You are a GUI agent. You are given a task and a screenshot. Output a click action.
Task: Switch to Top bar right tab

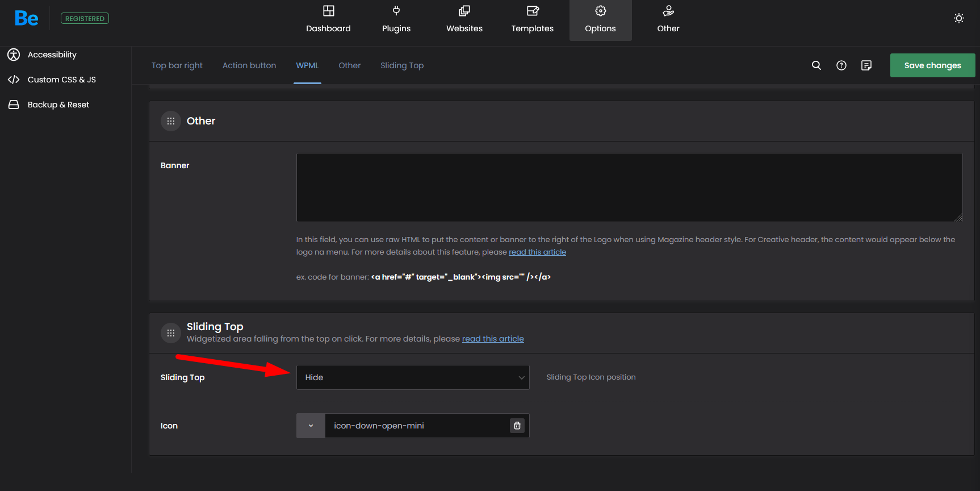point(177,65)
